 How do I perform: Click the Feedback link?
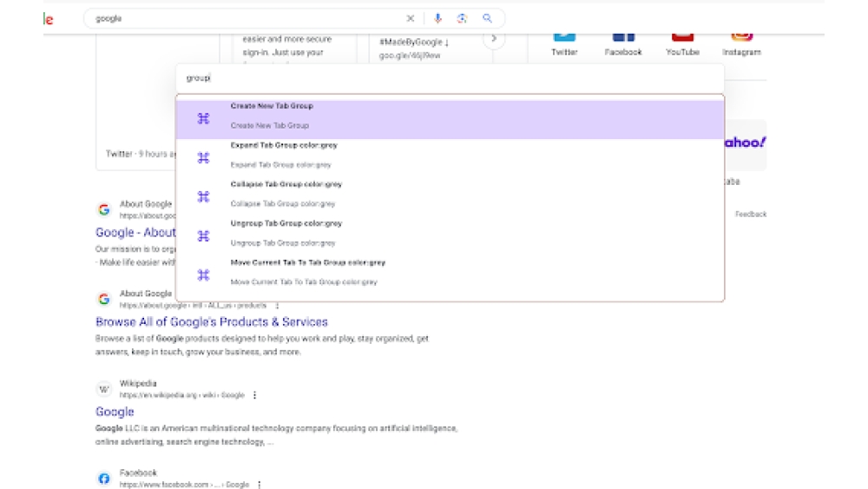click(751, 214)
